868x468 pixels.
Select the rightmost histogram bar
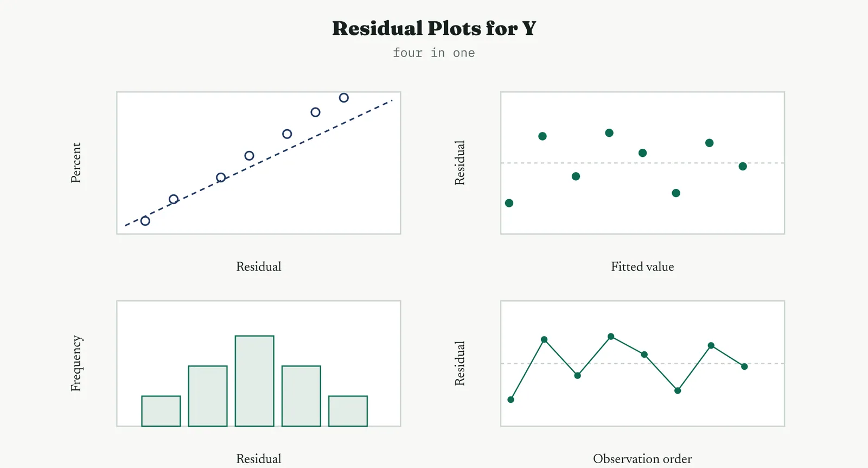tap(348, 411)
